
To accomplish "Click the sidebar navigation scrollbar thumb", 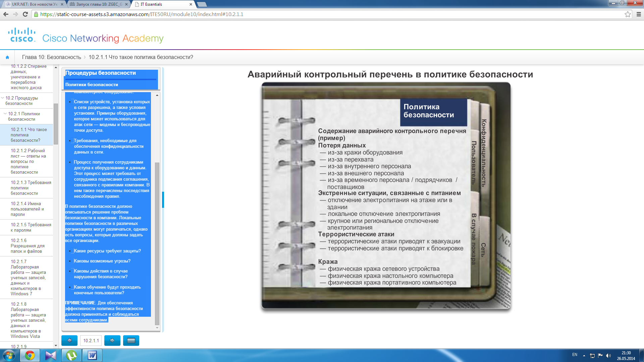I will pos(56,124).
